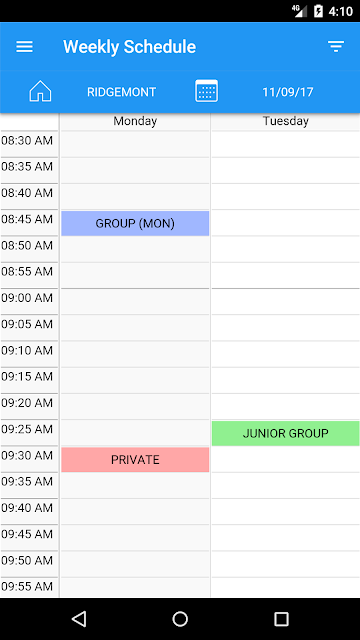Tap empty Tuesday slot at 08:30 AM
The height and width of the screenshot is (640, 360).
[x=285, y=144]
